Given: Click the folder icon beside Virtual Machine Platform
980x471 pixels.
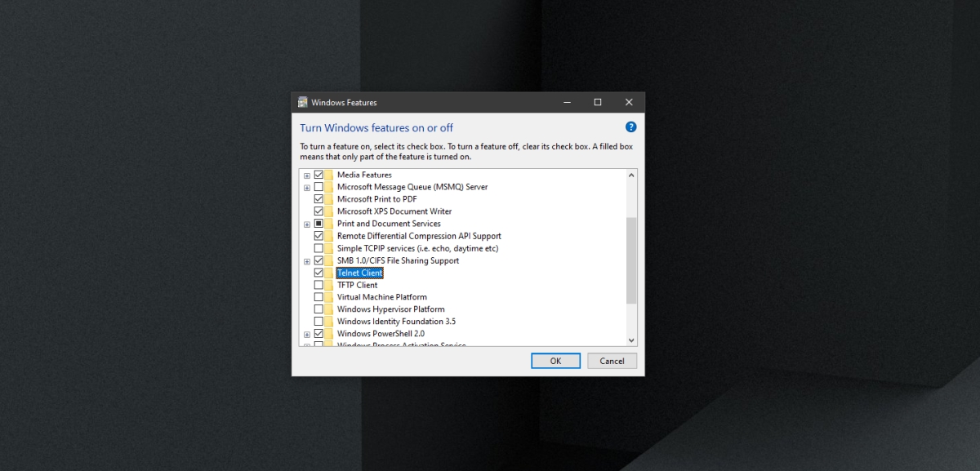Looking at the screenshot, I should click(330, 296).
